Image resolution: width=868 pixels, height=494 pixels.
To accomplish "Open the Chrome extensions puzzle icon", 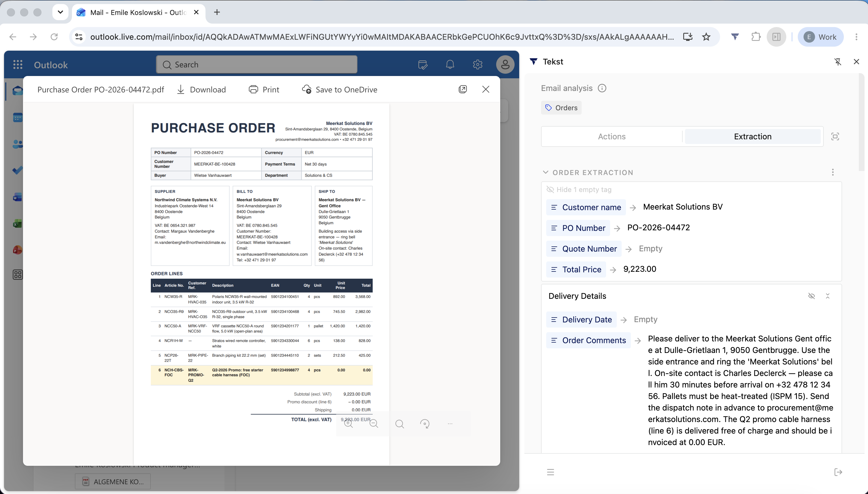I will point(756,37).
